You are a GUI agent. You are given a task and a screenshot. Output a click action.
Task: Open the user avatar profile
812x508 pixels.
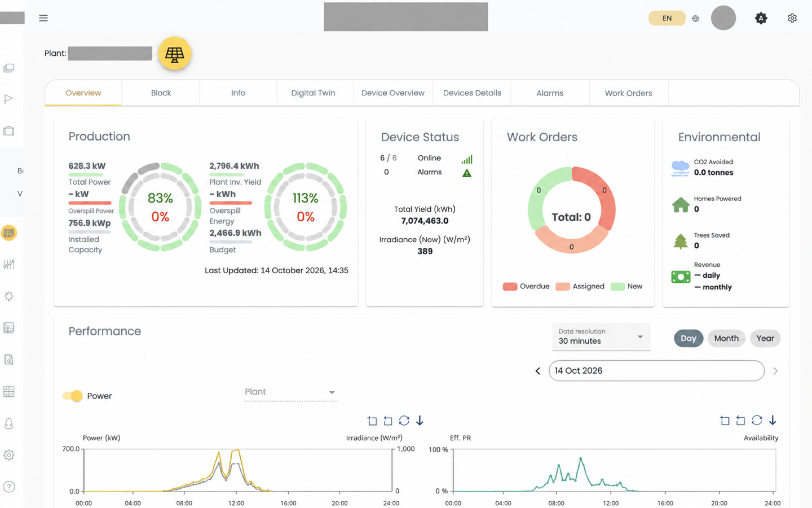tap(723, 18)
